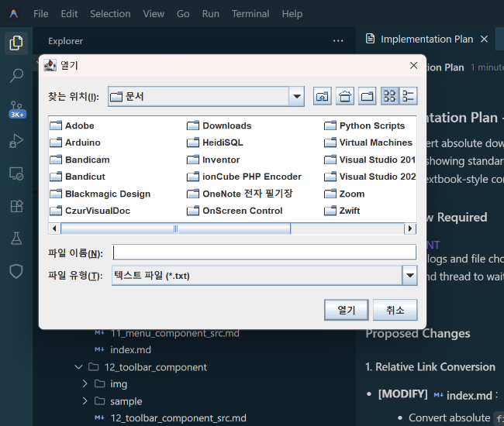Open the Search view in the activity bar
Viewport: 504px width, 426px height.
pyautogui.click(x=16, y=76)
